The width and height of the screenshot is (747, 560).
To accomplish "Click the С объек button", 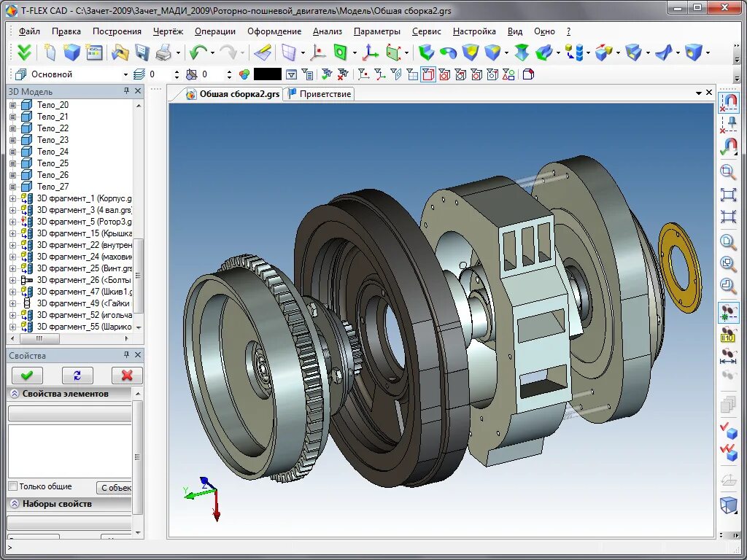I will coord(115,488).
